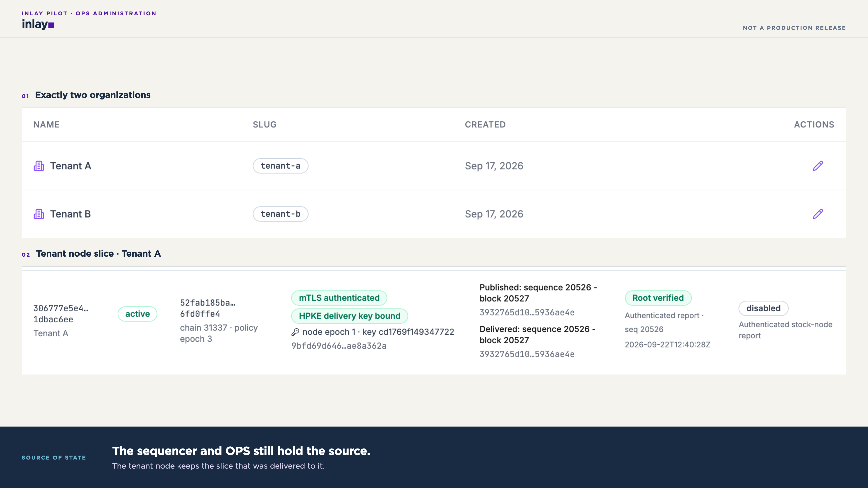This screenshot has width=868, height=488.
Task: Click the mTLS authenticated badge
Action: (x=339, y=298)
